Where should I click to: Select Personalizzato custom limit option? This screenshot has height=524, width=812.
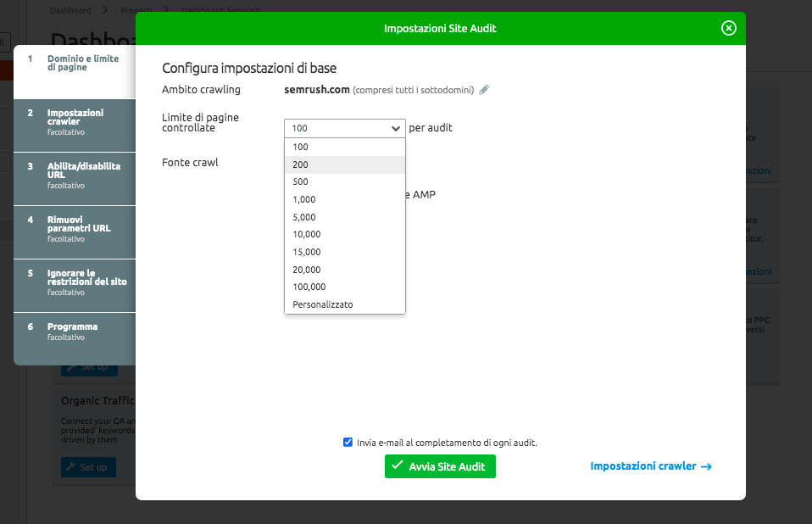click(345, 304)
